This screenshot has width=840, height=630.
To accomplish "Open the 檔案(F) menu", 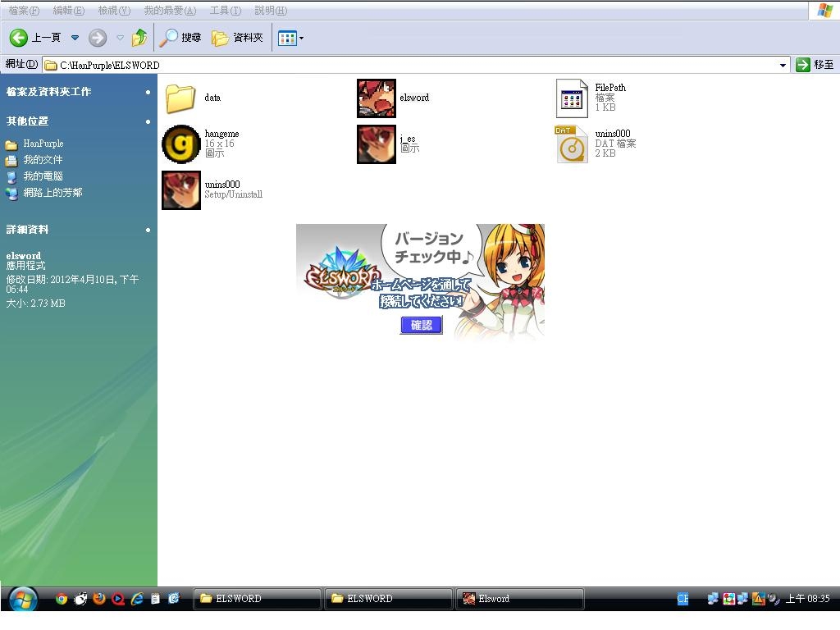I will [x=24, y=11].
